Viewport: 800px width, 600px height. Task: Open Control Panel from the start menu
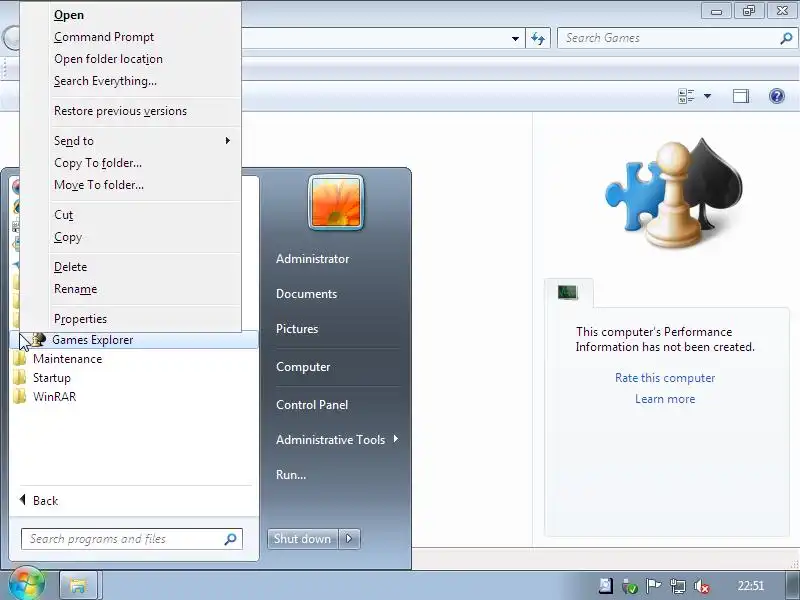312,405
